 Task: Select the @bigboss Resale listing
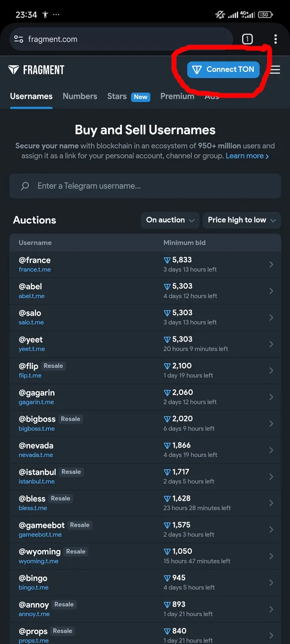pos(145,423)
